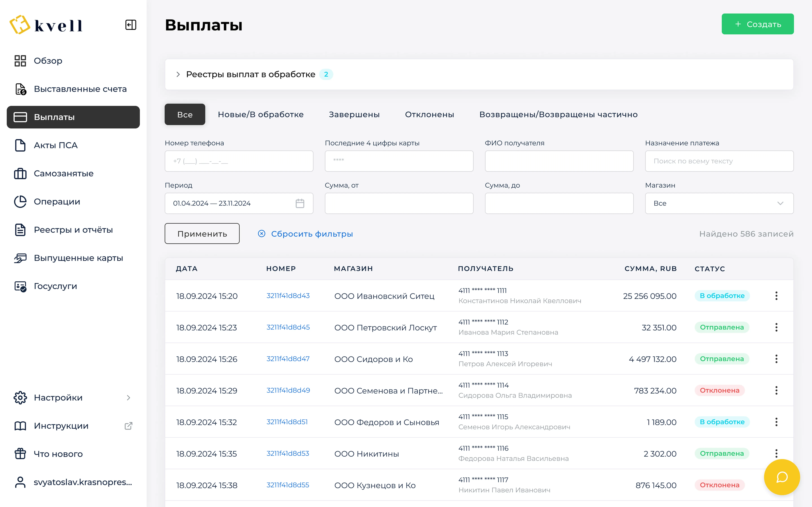Collapse the sidebar panel icon
The height and width of the screenshot is (507, 812).
click(131, 25)
